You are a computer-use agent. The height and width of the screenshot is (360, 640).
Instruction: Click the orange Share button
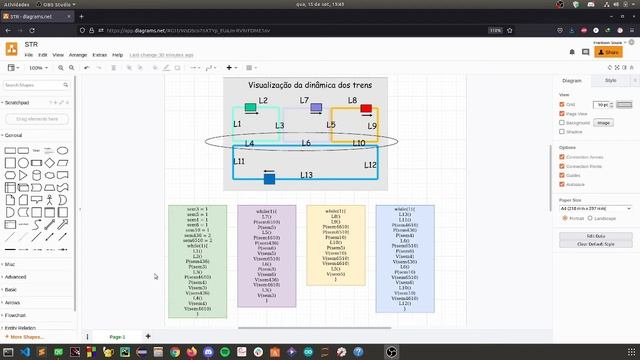point(608,52)
